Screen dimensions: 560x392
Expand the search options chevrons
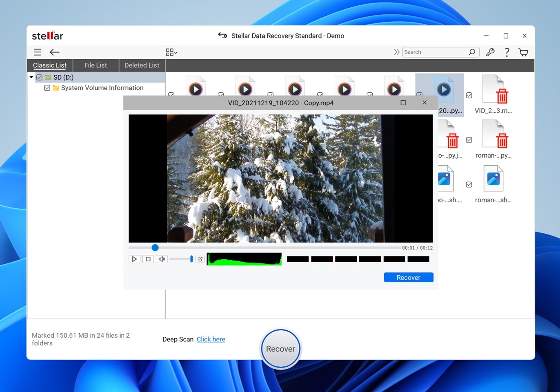[x=396, y=52]
